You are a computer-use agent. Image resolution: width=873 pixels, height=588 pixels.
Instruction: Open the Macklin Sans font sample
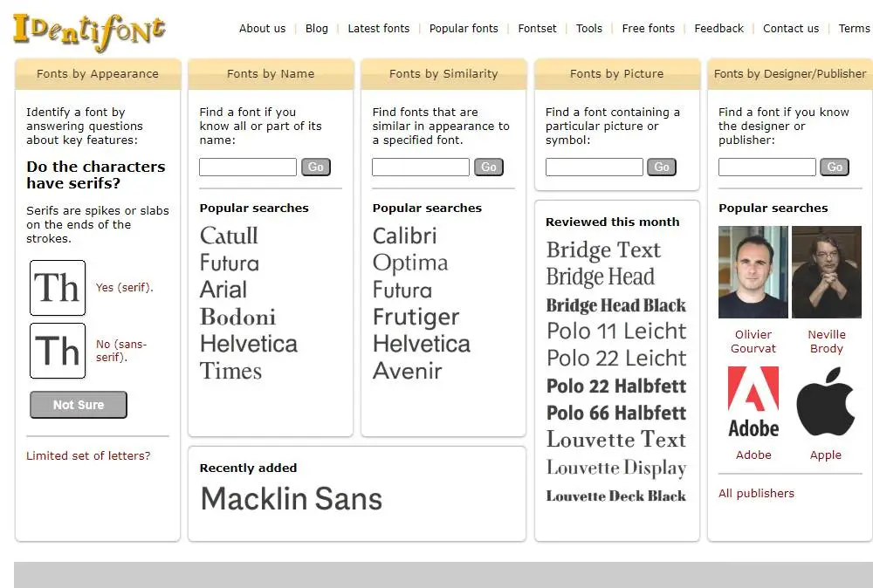pos(292,499)
